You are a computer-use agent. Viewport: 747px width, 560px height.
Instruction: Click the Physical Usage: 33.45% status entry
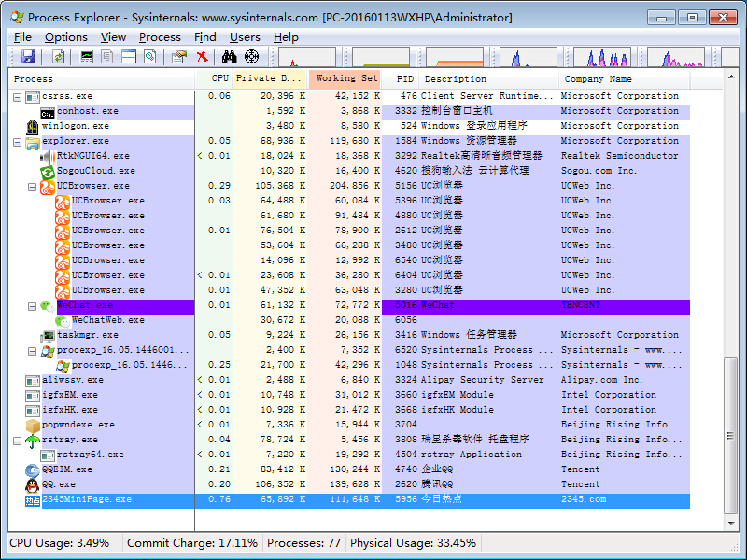413,543
